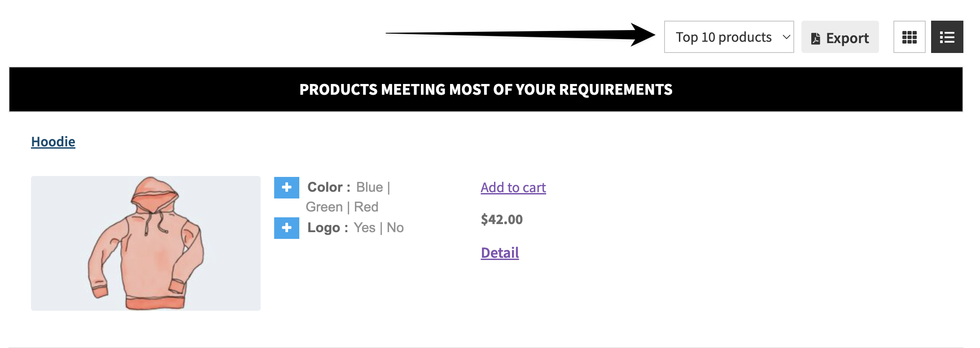Click the dropdown chevron arrow
980x348 pixels.
pyautogui.click(x=786, y=37)
